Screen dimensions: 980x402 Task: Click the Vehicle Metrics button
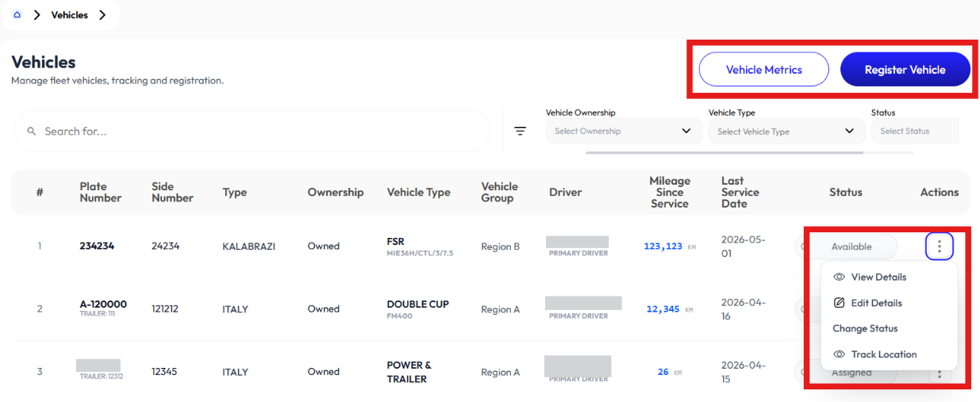pyautogui.click(x=764, y=70)
